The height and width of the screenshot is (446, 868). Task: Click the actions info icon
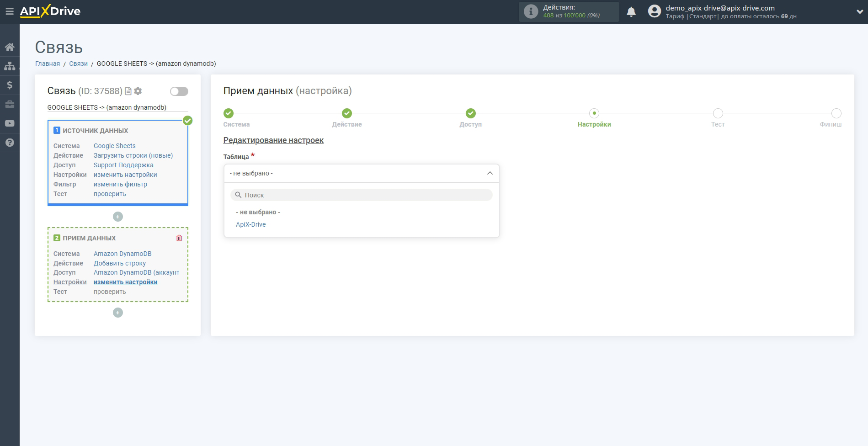point(531,11)
